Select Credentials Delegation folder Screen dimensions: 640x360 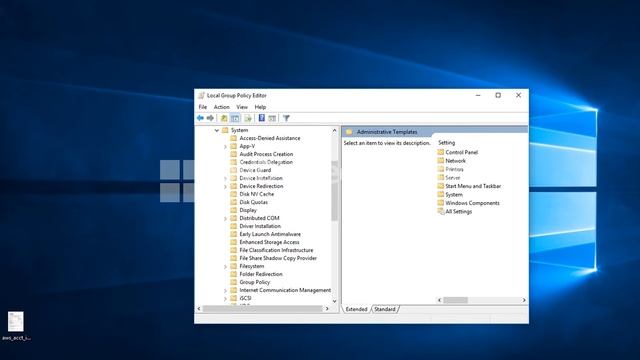[266, 162]
